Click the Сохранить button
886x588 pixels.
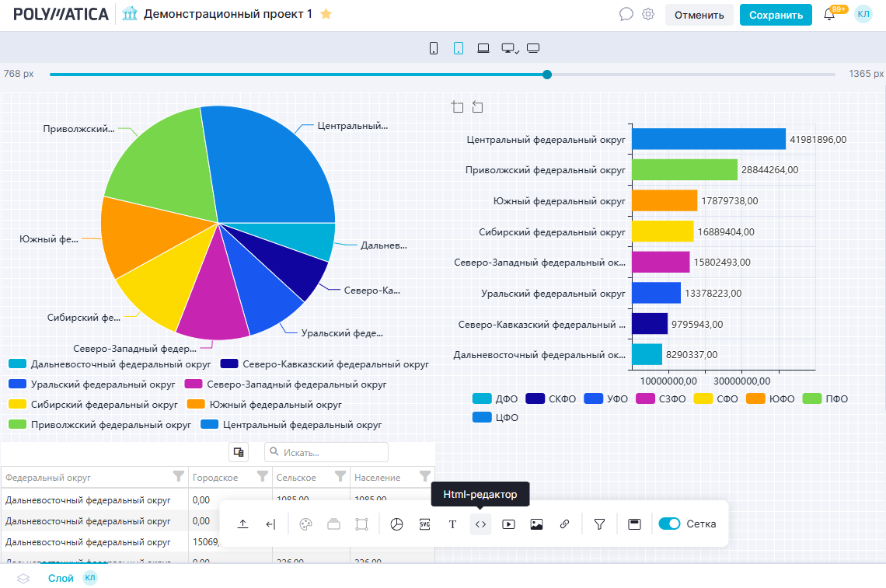click(x=775, y=15)
